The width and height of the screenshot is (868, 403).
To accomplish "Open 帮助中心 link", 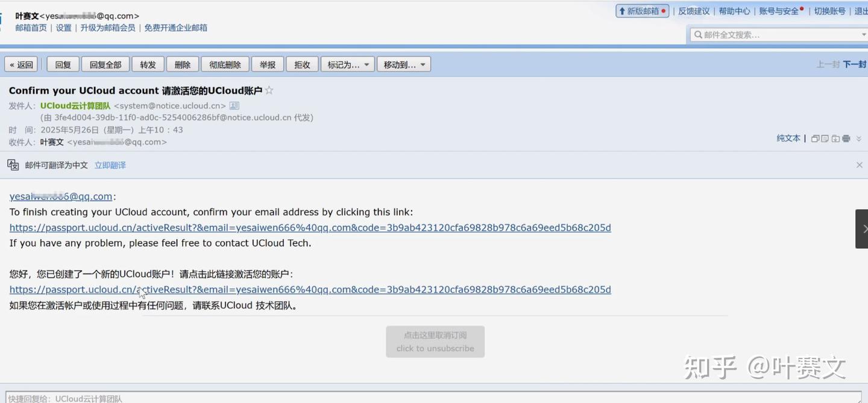I will click(734, 11).
